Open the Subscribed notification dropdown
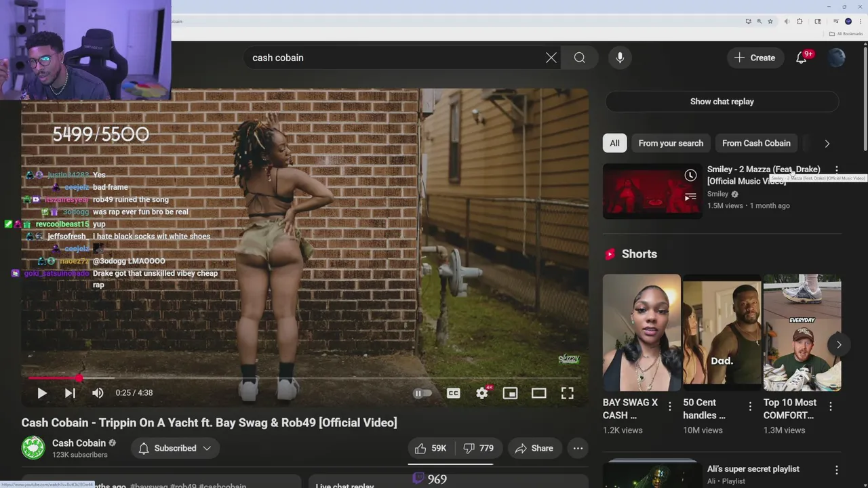The width and height of the screenshot is (868, 488). [175, 448]
